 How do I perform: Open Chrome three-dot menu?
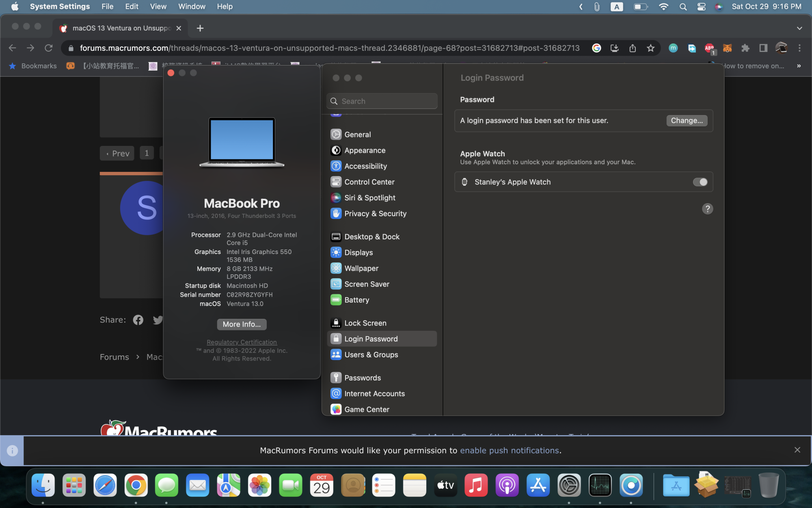point(799,48)
